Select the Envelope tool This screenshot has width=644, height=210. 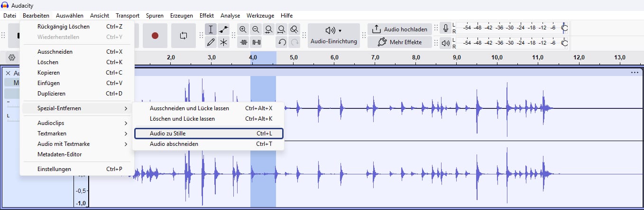(223, 29)
